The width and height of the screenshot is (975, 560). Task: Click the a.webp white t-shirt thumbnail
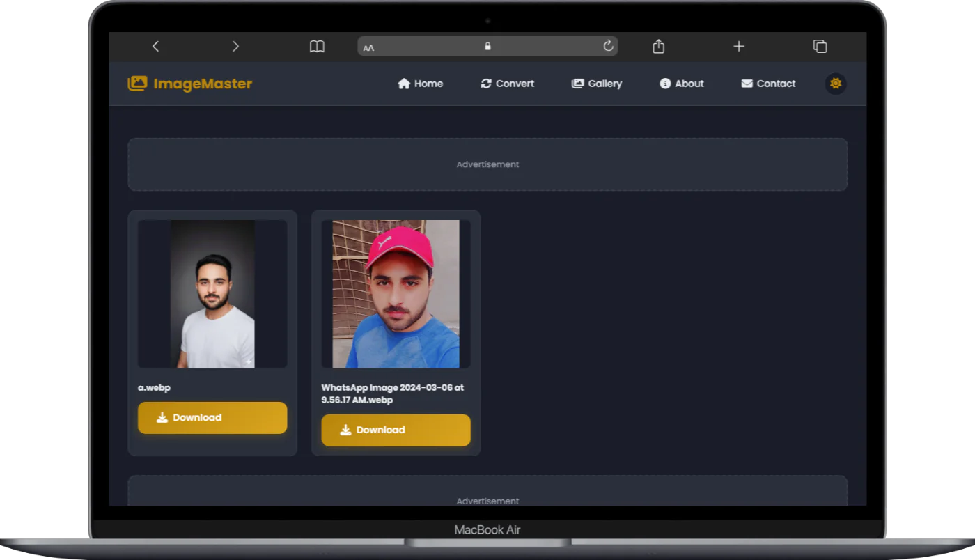pyautogui.click(x=212, y=294)
